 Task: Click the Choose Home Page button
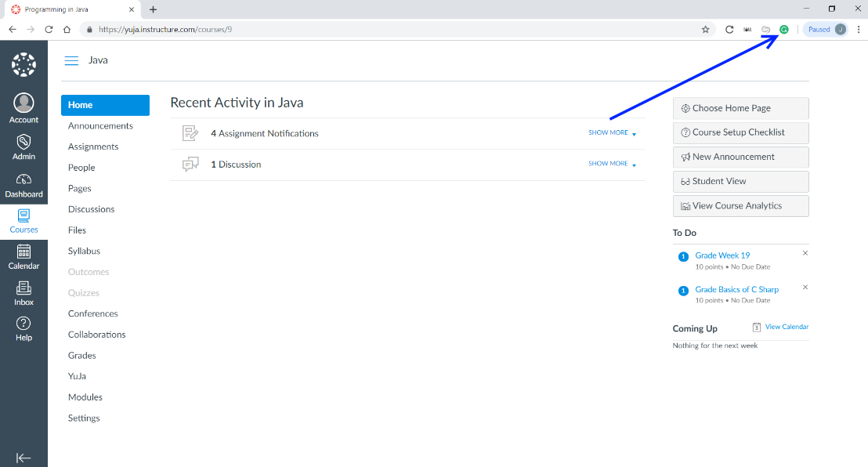click(740, 109)
